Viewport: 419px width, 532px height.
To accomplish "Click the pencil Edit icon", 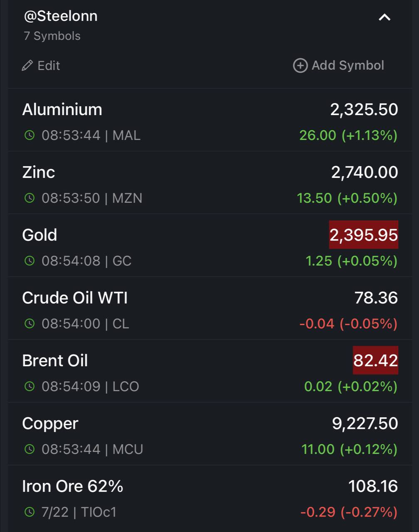I will tap(27, 66).
